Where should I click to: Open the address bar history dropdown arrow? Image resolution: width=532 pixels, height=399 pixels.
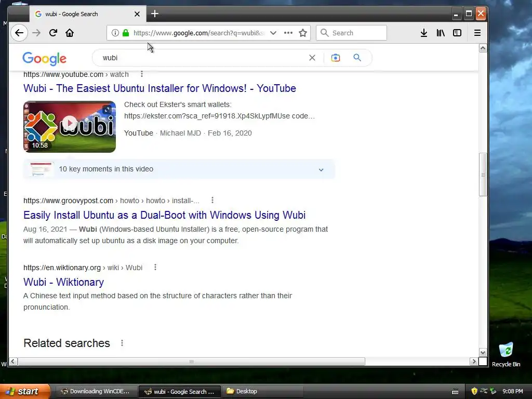tap(273, 33)
